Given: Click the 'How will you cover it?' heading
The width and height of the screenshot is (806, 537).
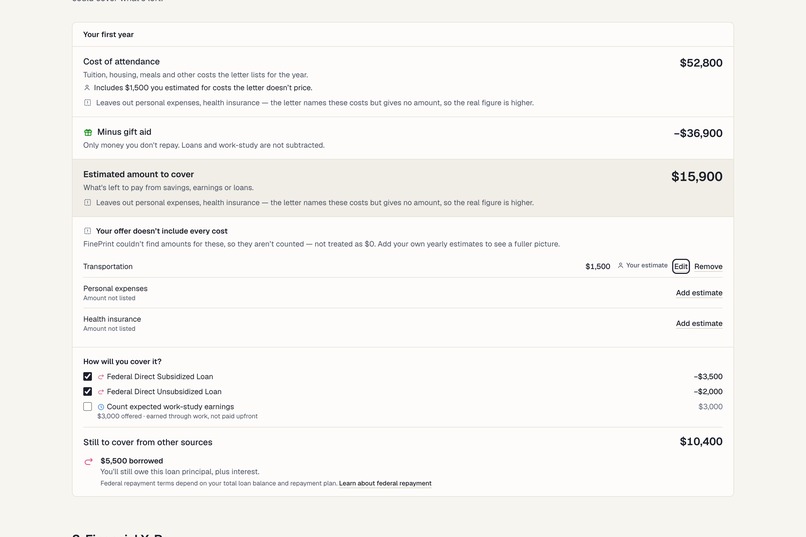Looking at the screenshot, I should coord(122,361).
